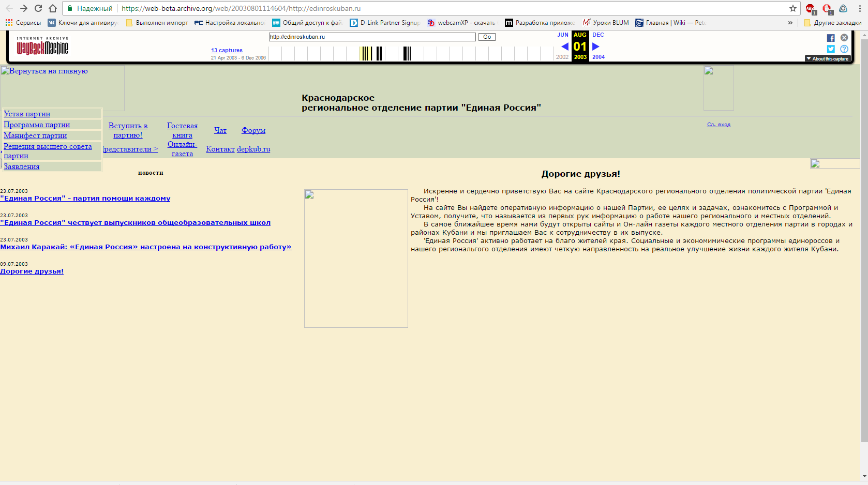Click the Вернуться на главную image link
The image size is (868, 485).
pyautogui.click(x=62, y=88)
